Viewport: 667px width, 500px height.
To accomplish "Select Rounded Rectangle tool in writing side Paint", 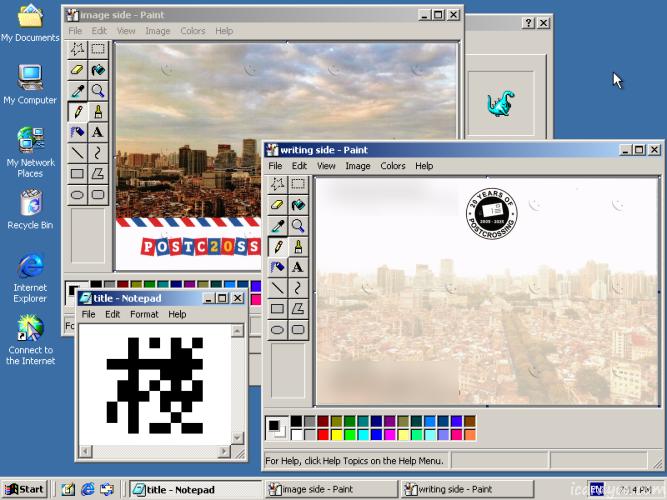I will (298, 330).
